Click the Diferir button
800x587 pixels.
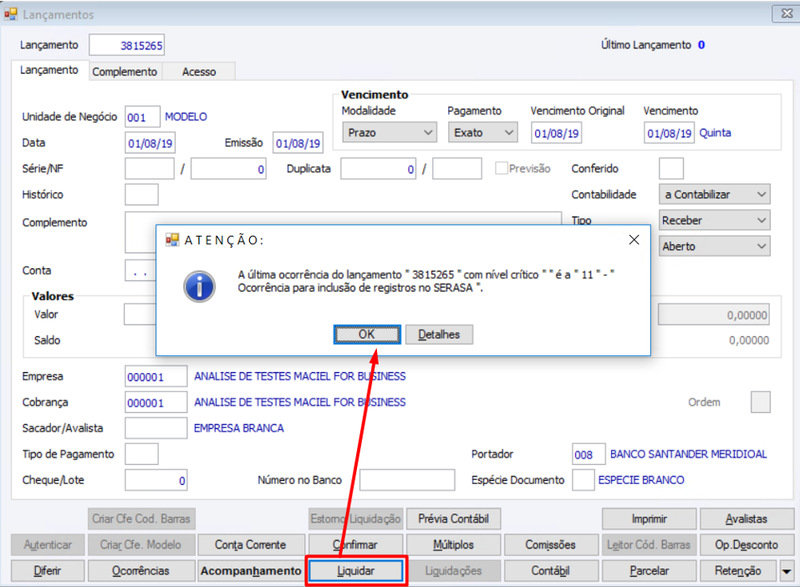pos(48,571)
